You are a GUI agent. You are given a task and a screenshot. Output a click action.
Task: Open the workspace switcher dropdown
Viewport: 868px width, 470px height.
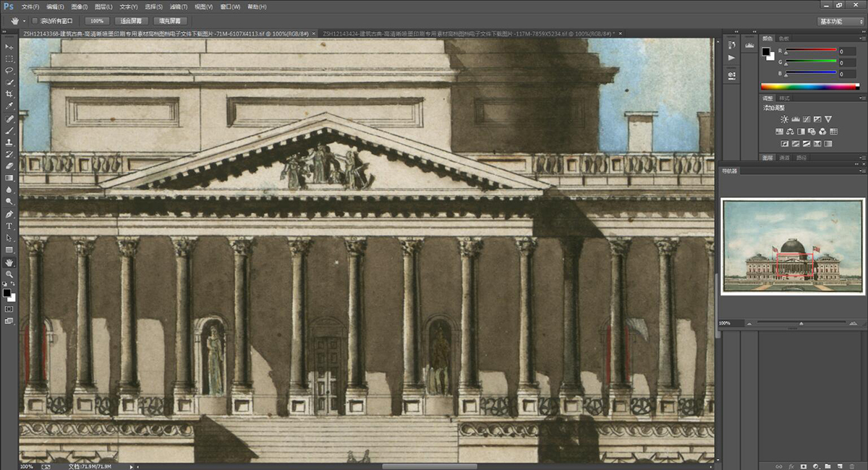(x=840, y=21)
